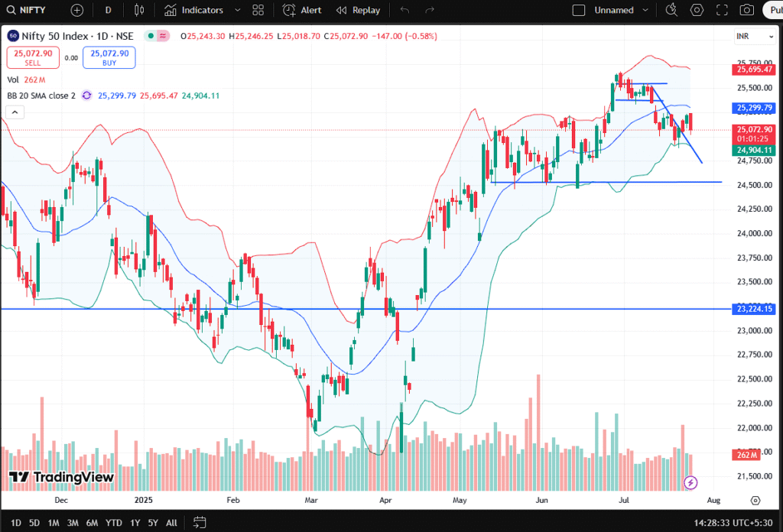Click the −147.00 (−0.58%) change value
783x532 pixels.
[x=404, y=36]
